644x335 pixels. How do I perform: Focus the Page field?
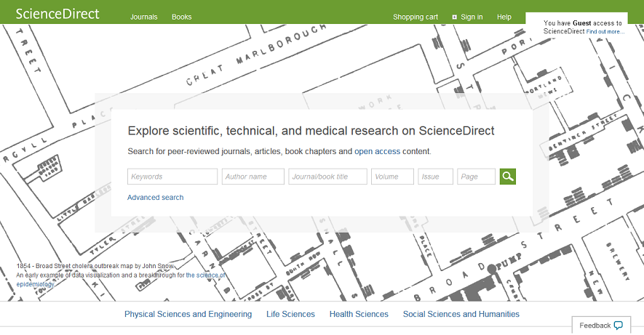tap(477, 177)
